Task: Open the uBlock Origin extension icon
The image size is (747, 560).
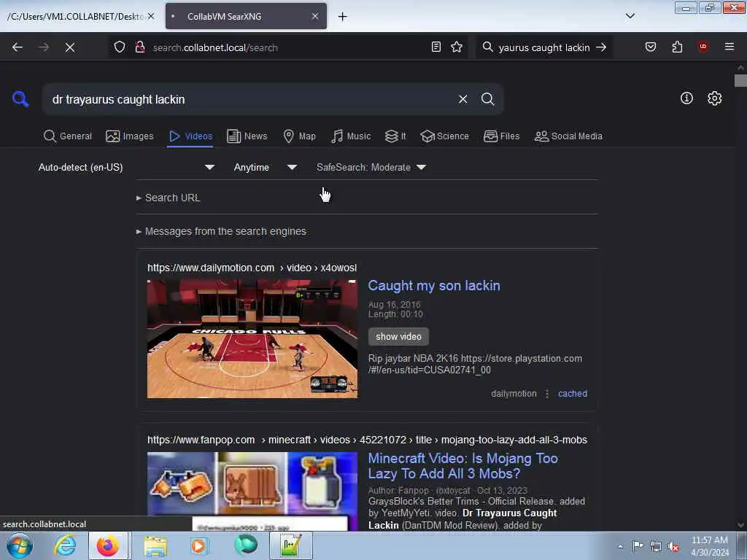Action: pos(703,47)
